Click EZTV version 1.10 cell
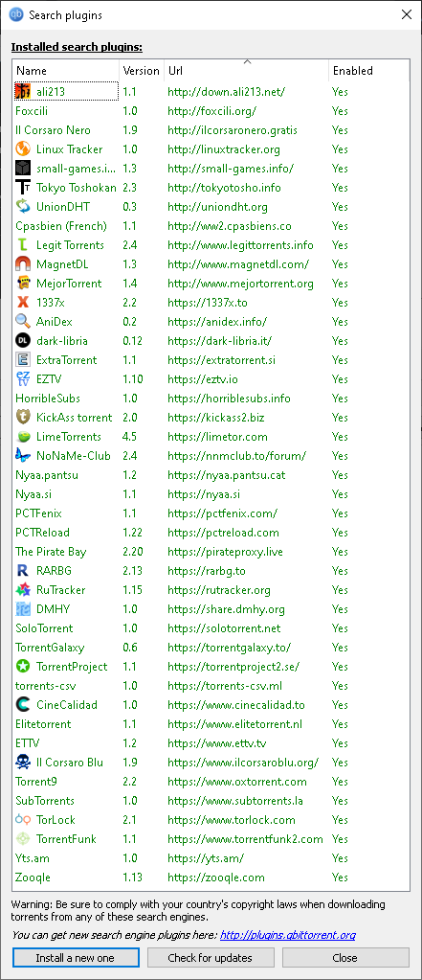The image size is (422, 980). tap(133, 379)
